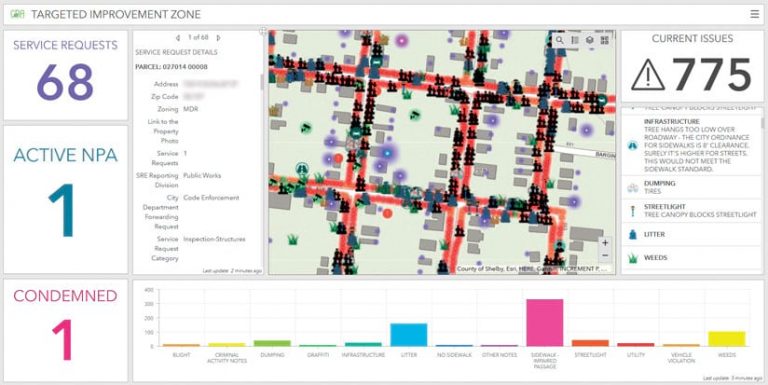Click the PARCEL: 027014 00008 heading
This screenshot has width=768, height=385.
point(171,67)
